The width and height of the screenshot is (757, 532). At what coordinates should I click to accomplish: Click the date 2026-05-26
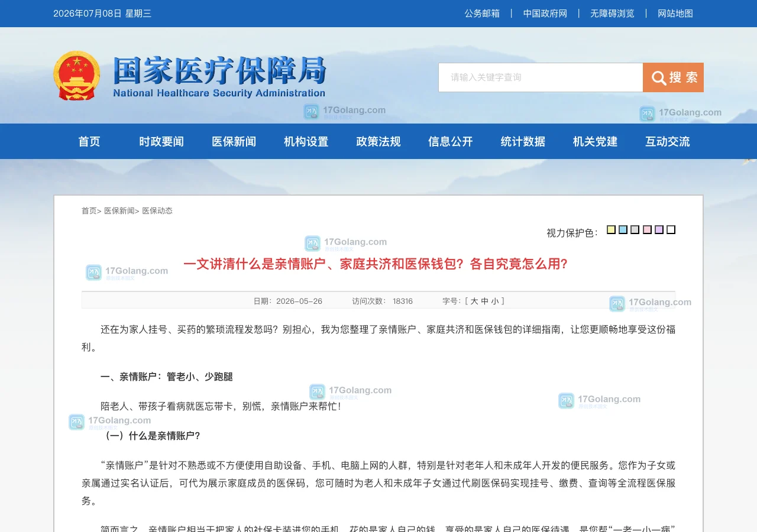click(299, 301)
